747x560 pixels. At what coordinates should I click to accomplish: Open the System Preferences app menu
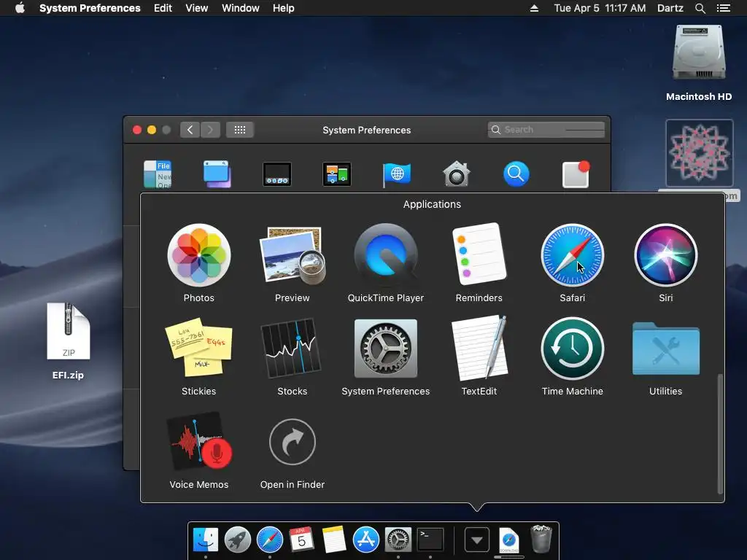[90, 8]
